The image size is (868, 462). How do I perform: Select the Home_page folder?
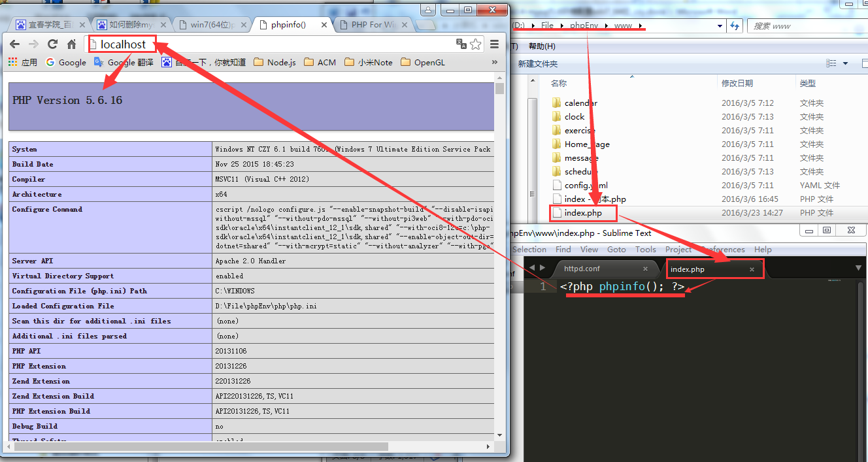pos(586,144)
